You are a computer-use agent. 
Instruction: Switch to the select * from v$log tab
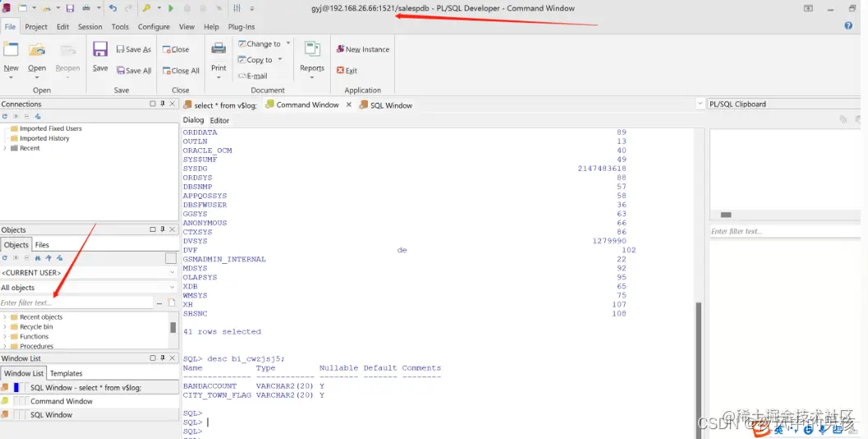point(220,105)
